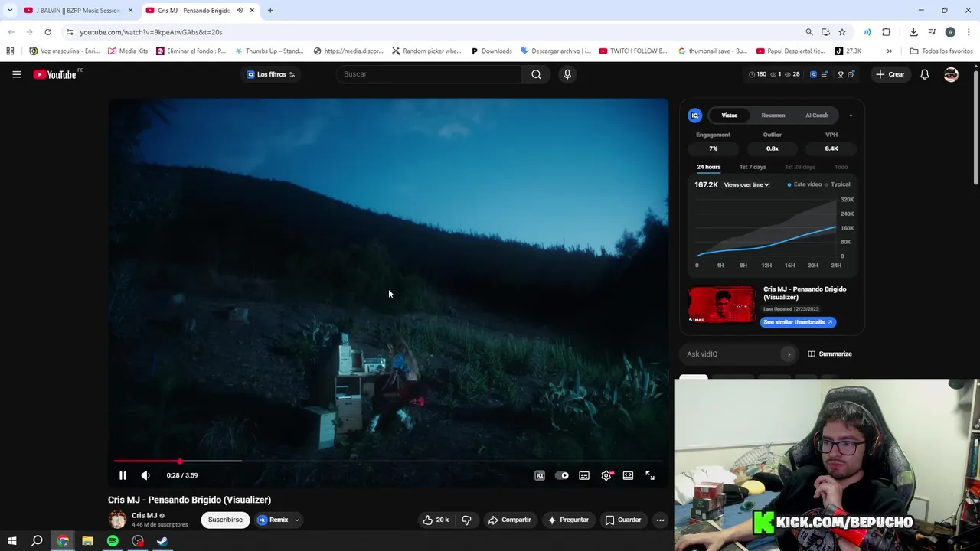This screenshot has height=551, width=980.
Task: Open vidIQ chat icon in toolbar
Action: [851, 74]
